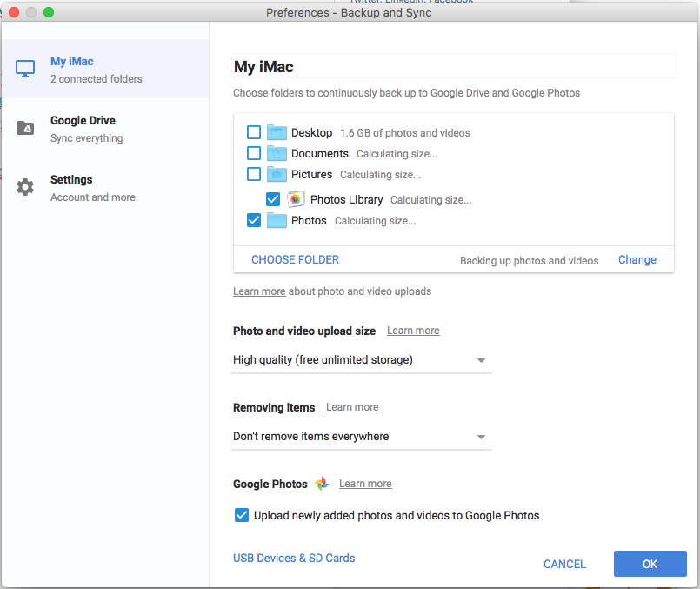Click Change next to Backing up photos

pyautogui.click(x=637, y=259)
